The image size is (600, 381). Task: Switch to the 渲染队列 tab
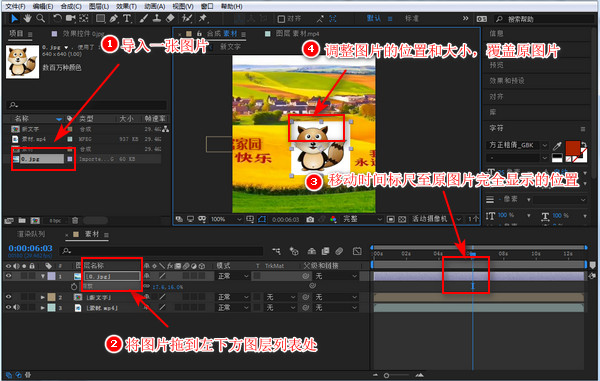tap(31, 234)
